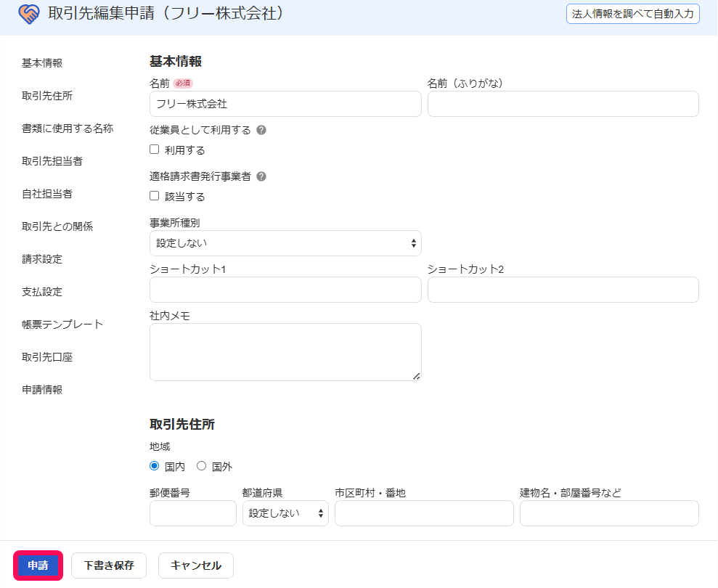Click the 市区町村・番地 input field
The height and width of the screenshot is (588, 718).
tap(424, 513)
